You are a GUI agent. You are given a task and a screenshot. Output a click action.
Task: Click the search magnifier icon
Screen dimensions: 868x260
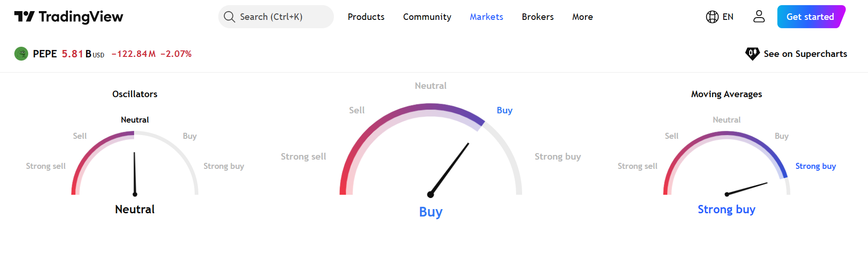pyautogui.click(x=229, y=17)
